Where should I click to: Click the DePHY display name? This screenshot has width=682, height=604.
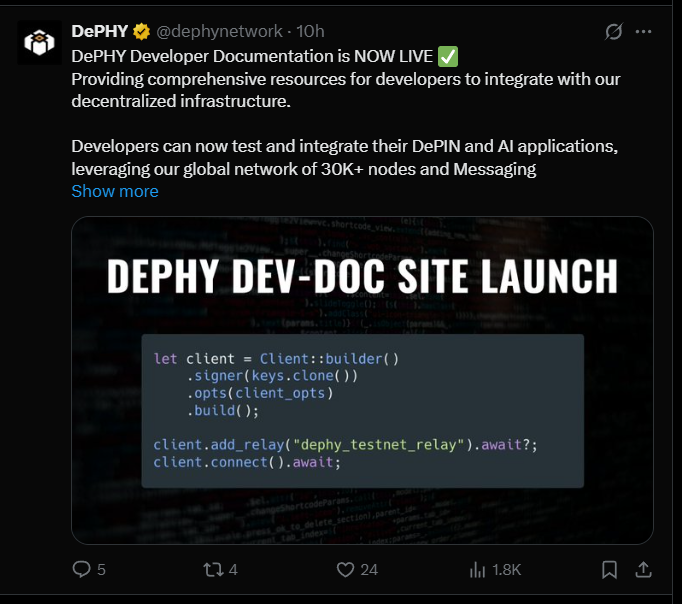point(100,31)
